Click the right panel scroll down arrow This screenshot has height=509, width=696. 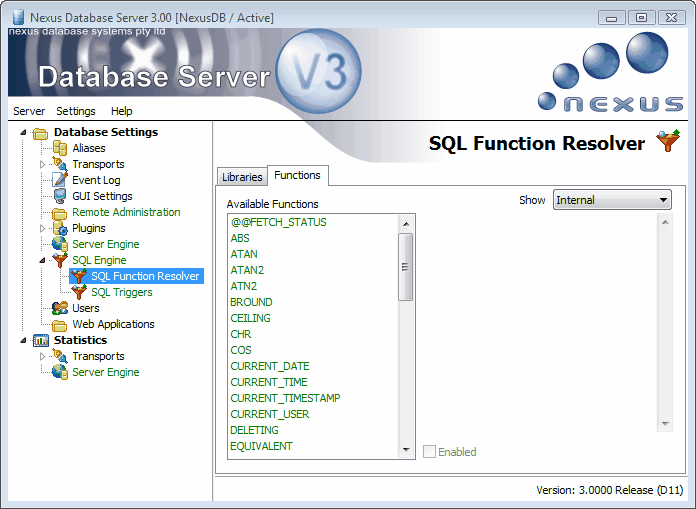click(665, 423)
